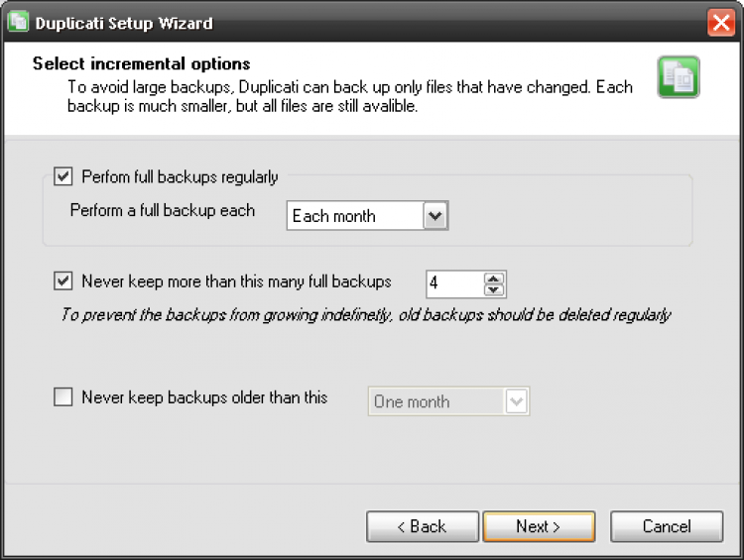The image size is (744, 560).
Task: Click the italic note about deleting old backups
Action: tap(366, 315)
